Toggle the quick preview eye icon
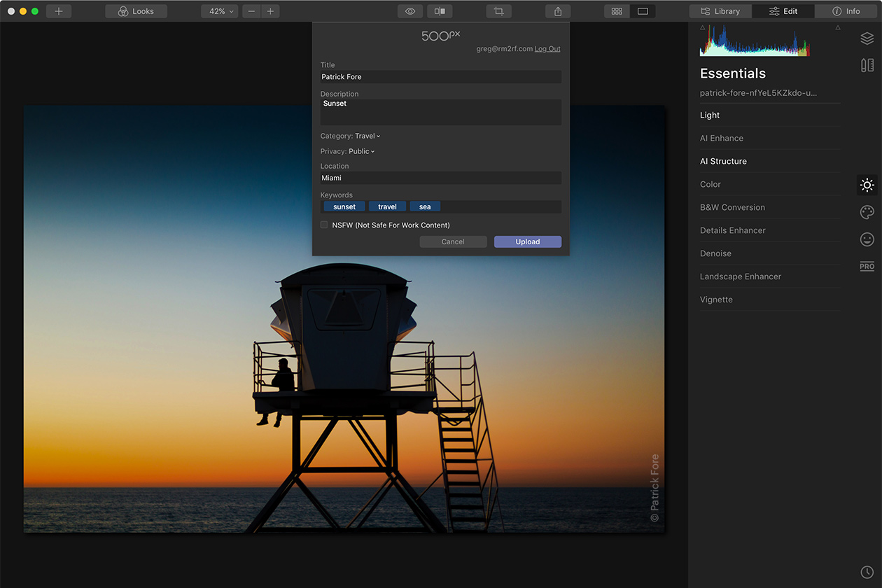 pos(410,11)
